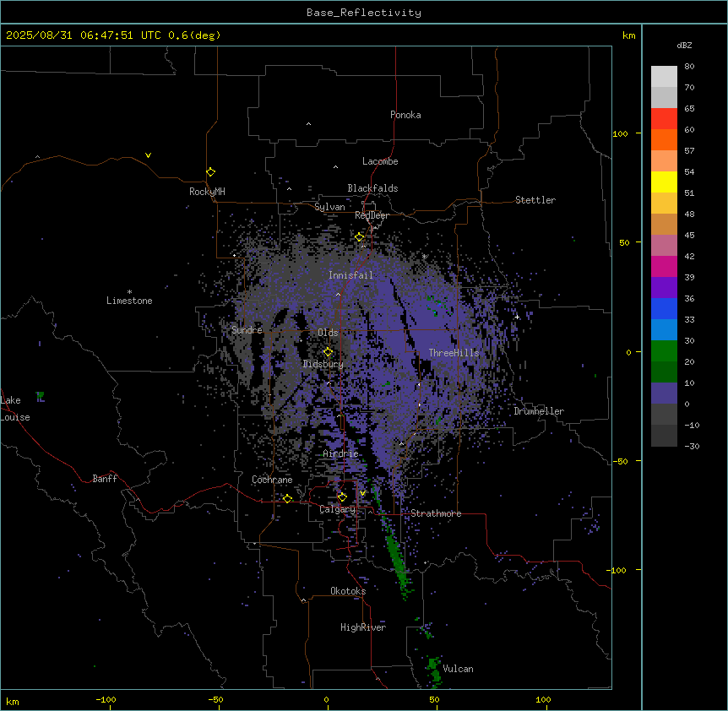Screen dimensions: 728x711
Task: Click the Drumheller label
Action: coord(539,411)
